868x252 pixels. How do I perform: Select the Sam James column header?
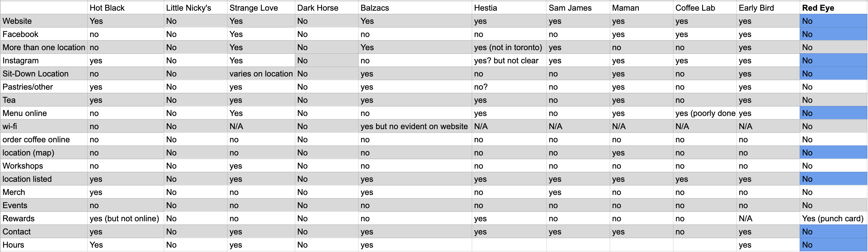pos(578,8)
